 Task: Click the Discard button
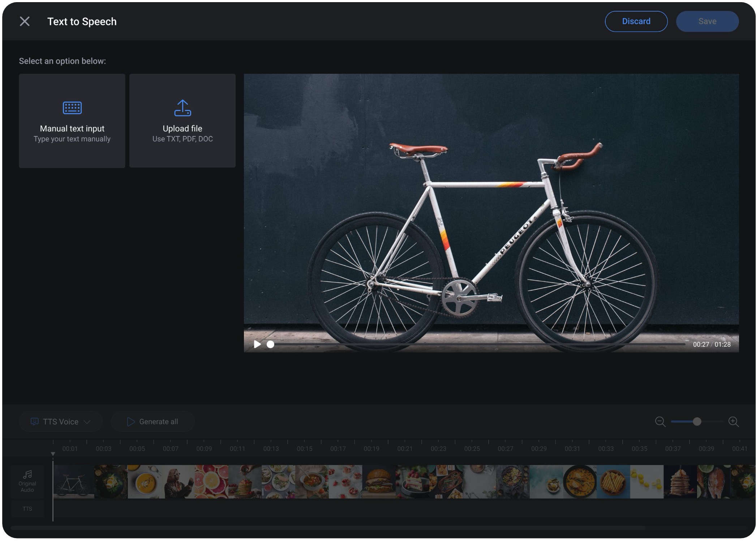pyautogui.click(x=636, y=21)
